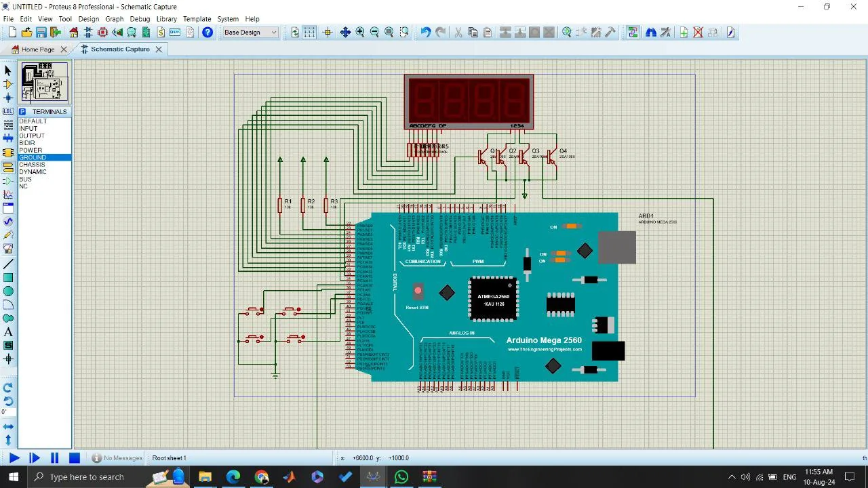This screenshot has width=868, height=488.
Task: Open WhatsApp from the taskbar
Action: [401, 477]
